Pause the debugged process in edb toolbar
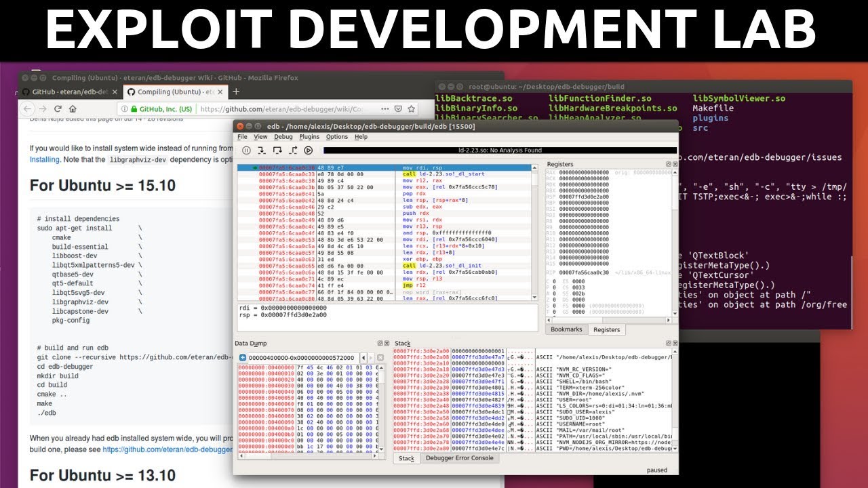 point(246,150)
